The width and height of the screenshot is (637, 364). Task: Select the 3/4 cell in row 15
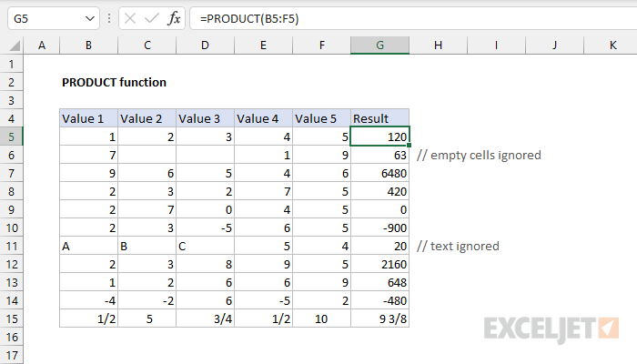[205, 318]
